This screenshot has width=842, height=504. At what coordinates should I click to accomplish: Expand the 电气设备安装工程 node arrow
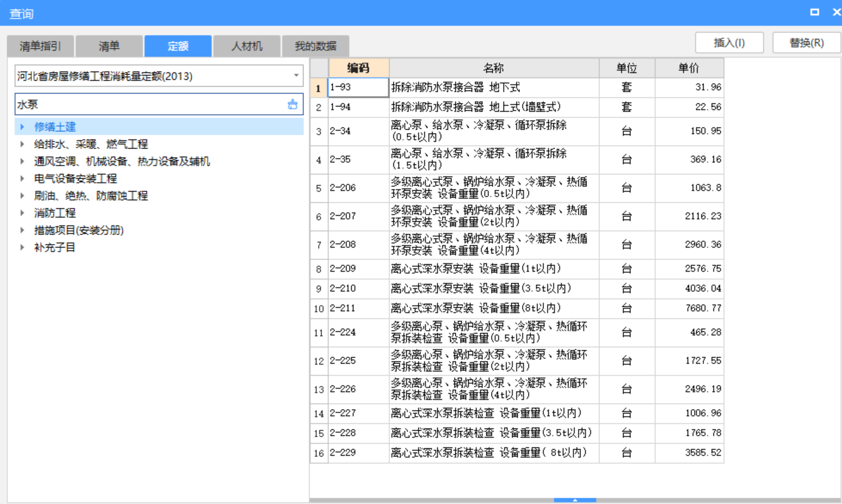[22, 178]
